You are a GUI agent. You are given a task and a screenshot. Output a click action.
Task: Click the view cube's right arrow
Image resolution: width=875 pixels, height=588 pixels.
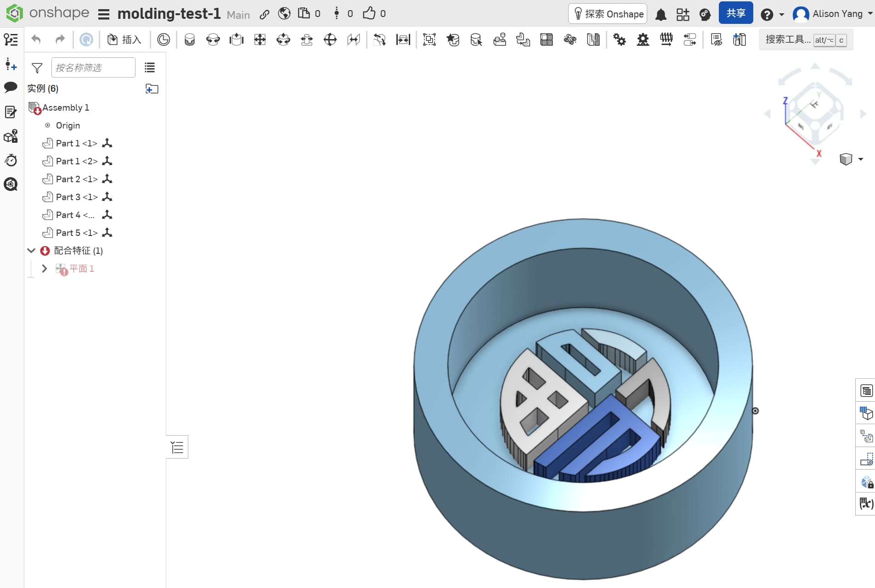click(863, 114)
